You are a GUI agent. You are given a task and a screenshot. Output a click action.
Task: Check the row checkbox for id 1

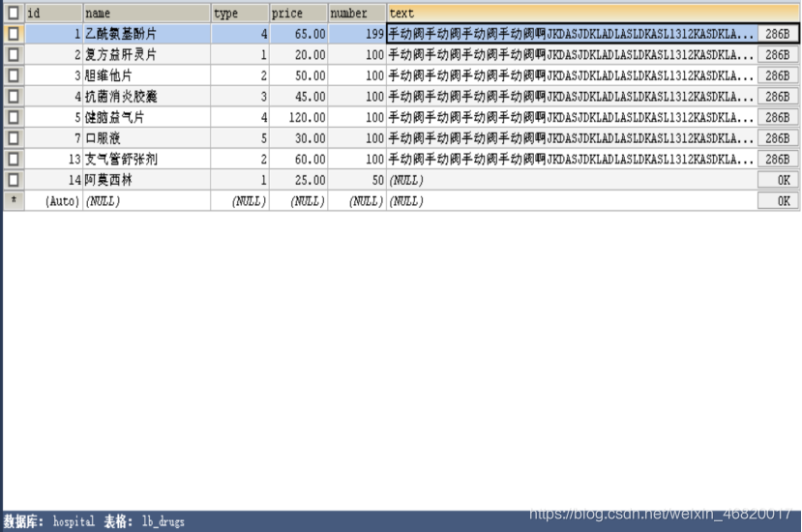click(14, 34)
